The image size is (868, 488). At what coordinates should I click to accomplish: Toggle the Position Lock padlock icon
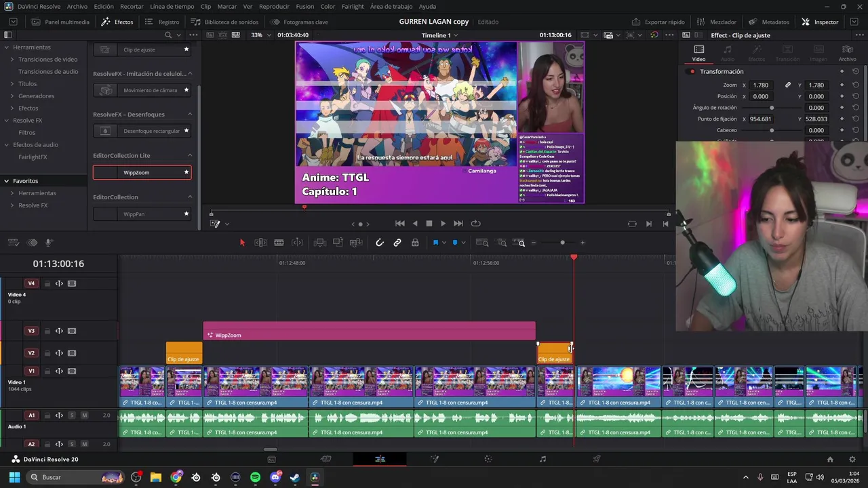tap(415, 243)
